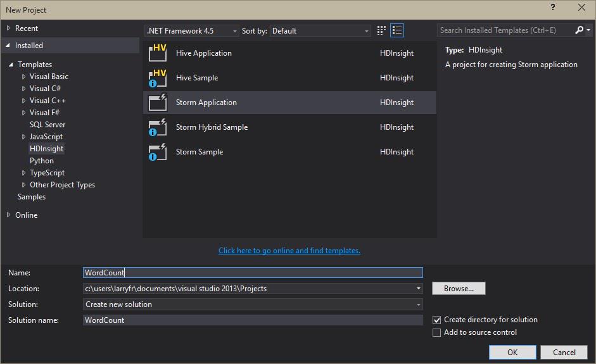596x364 pixels.
Task: Expand the Visual Basic node
Action: (x=23, y=77)
